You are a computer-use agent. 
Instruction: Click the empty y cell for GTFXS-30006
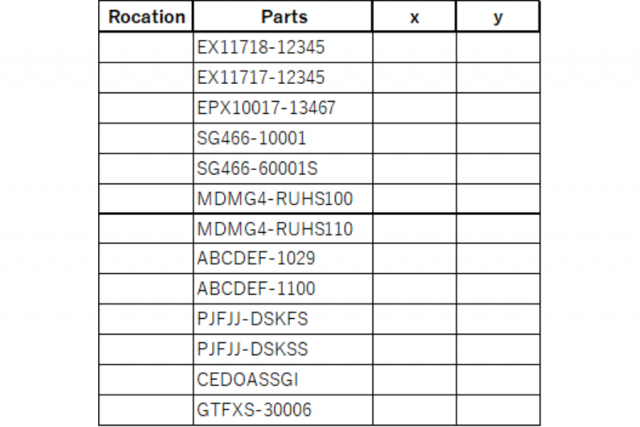498,410
